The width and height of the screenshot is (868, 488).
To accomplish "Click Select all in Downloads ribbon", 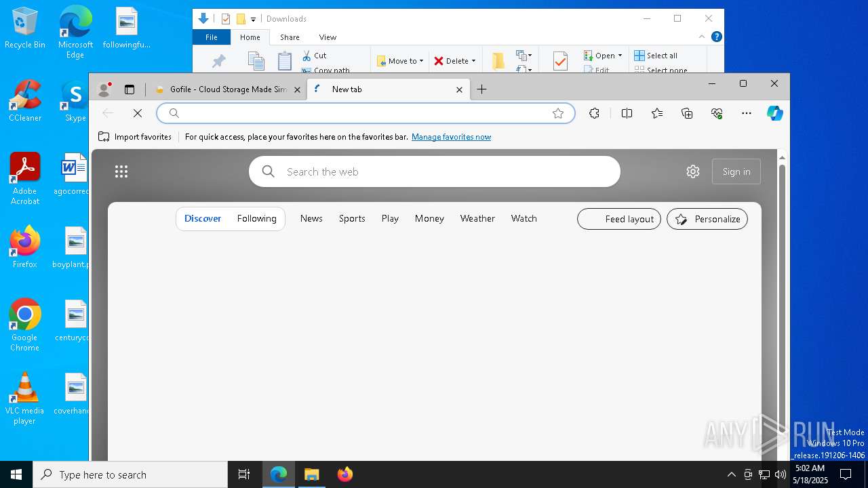I will tap(656, 56).
